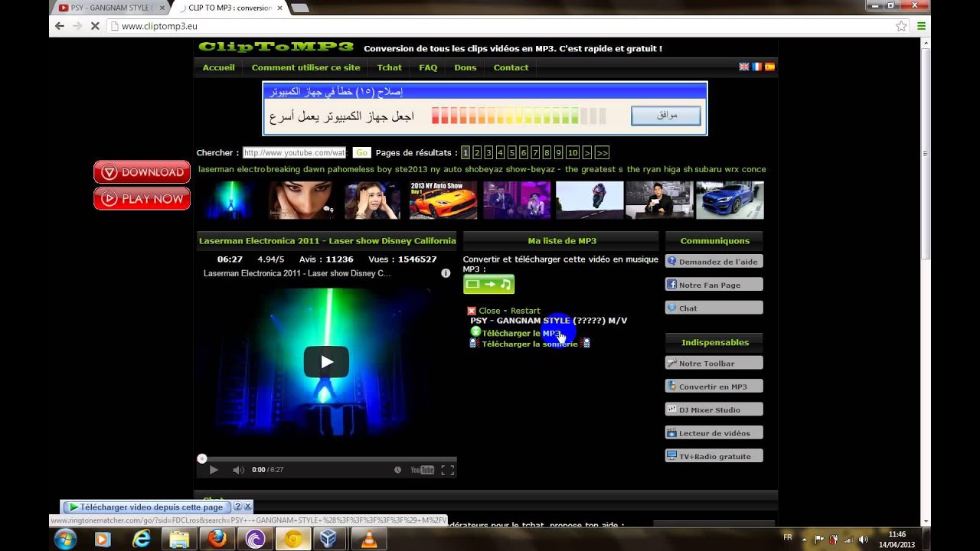
Task: Open the video info (i) icon
Action: (x=446, y=273)
